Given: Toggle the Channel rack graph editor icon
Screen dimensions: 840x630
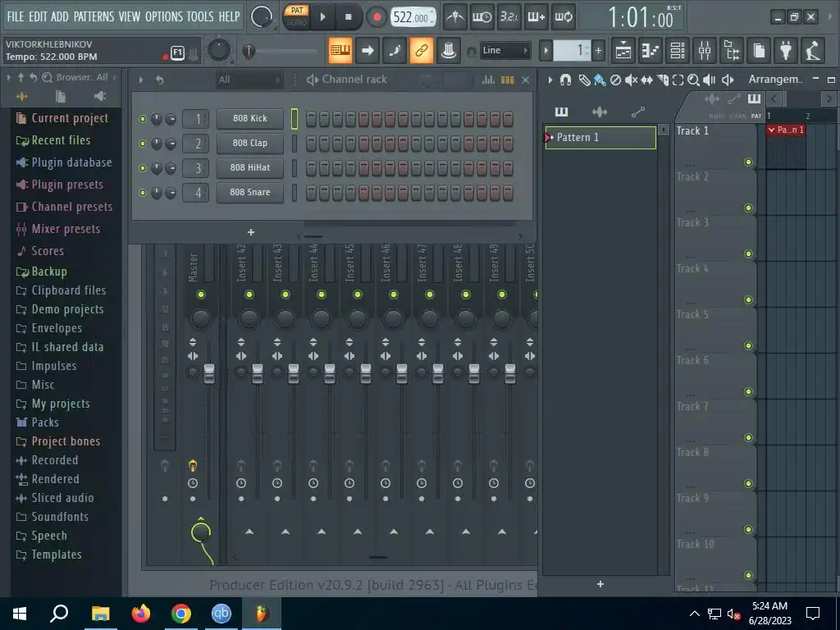Looking at the screenshot, I should click(x=488, y=80).
